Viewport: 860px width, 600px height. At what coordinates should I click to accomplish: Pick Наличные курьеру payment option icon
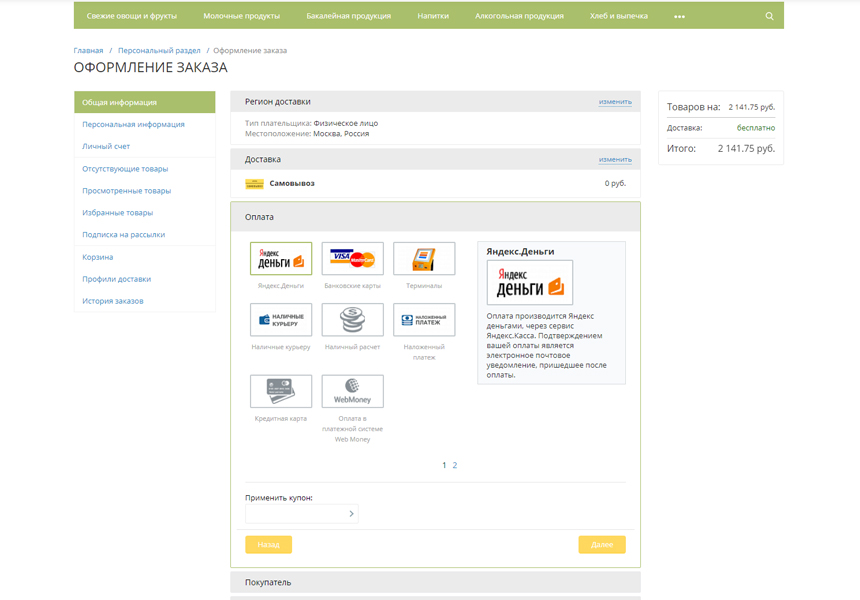click(x=281, y=320)
